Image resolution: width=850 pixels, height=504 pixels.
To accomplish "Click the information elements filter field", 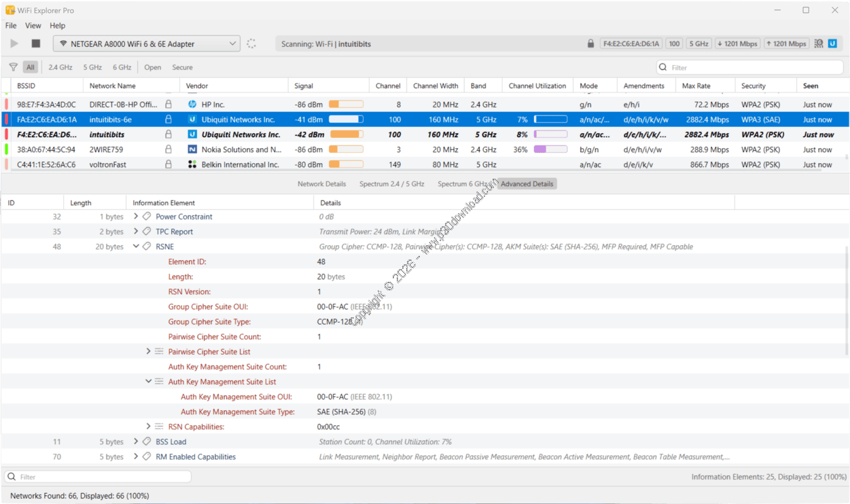I will pyautogui.click(x=99, y=477).
